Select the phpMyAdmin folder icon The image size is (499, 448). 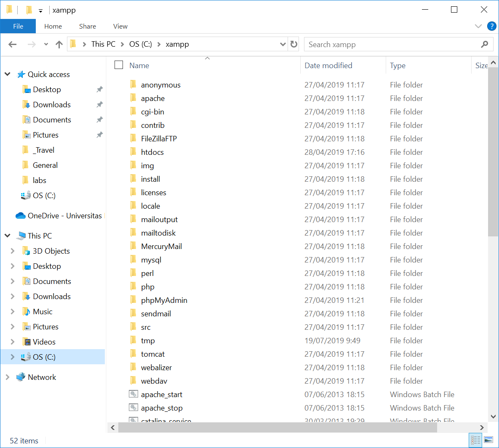pyautogui.click(x=133, y=300)
